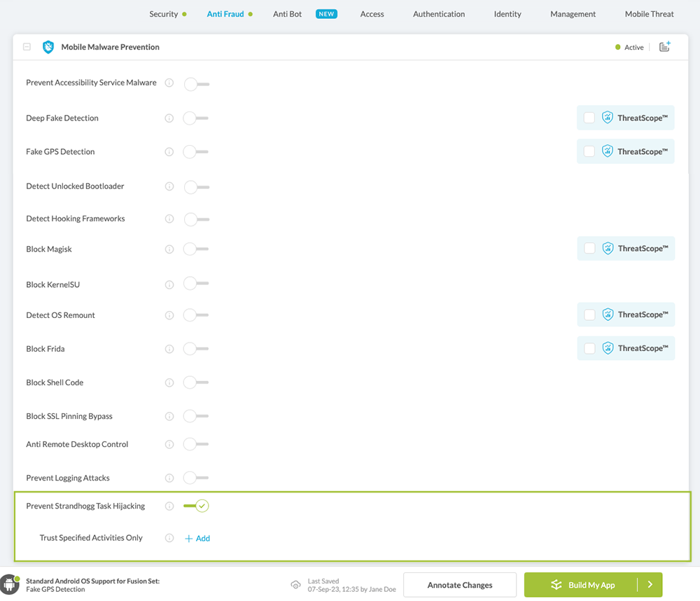Show info for Prevent Strandhogg Task Hijacking

(169, 506)
